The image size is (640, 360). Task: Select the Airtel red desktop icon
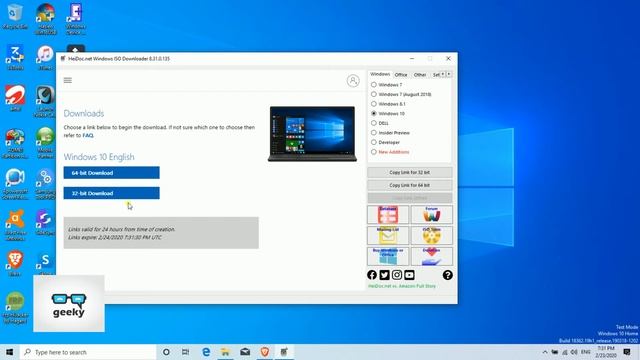click(x=15, y=98)
